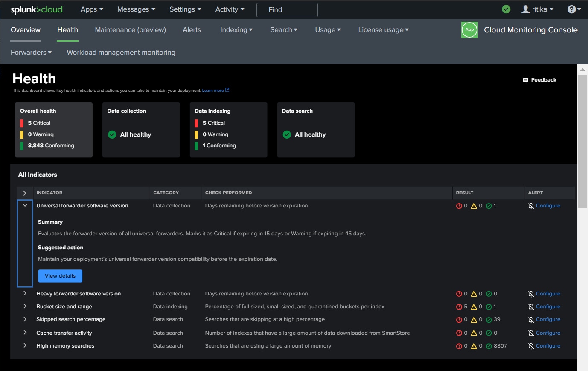588x371 pixels.
Task: Click the warning triangle icon in Skipped search row
Action: [x=474, y=320]
